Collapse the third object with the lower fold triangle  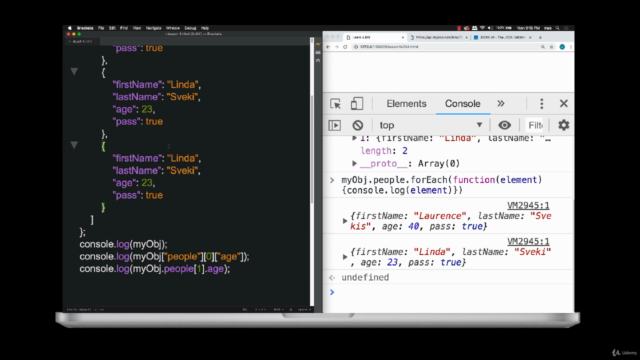click(74, 145)
